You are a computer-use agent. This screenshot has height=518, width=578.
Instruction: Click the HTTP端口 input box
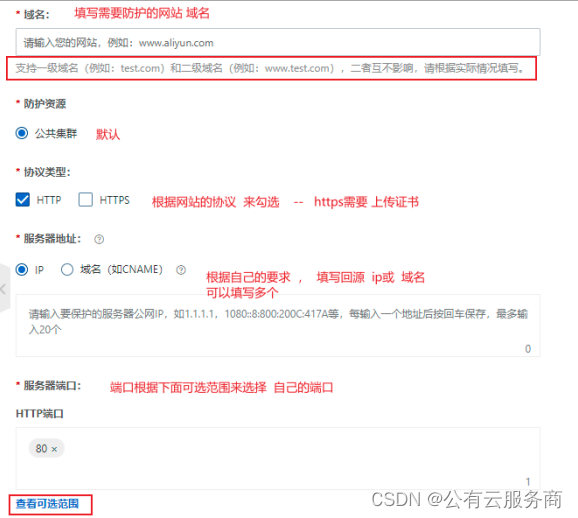pos(278,458)
